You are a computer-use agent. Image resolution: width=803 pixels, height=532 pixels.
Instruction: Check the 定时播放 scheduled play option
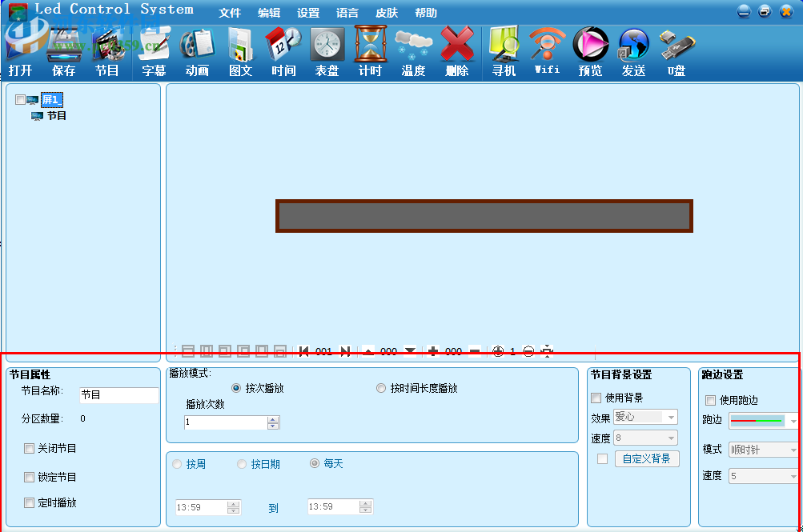click(30, 502)
